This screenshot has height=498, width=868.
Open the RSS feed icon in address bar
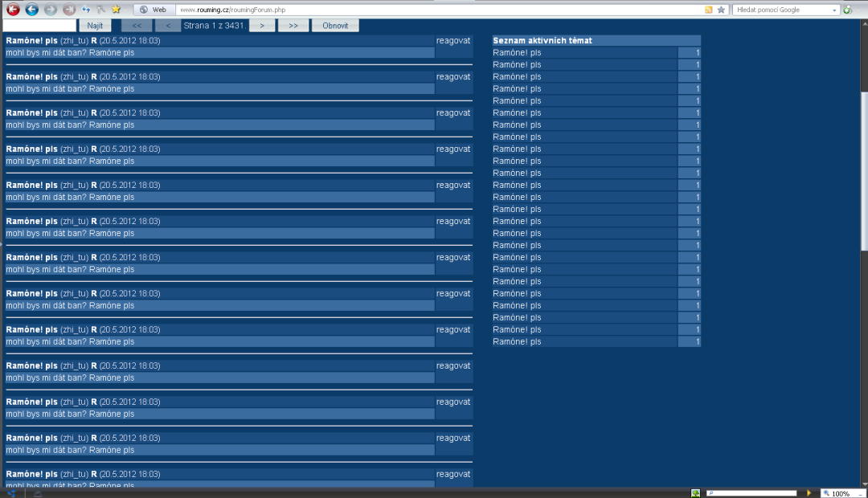708,10
